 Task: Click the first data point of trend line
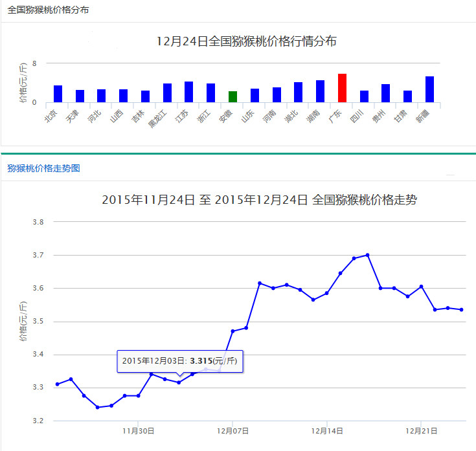pyautogui.click(x=57, y=384)
